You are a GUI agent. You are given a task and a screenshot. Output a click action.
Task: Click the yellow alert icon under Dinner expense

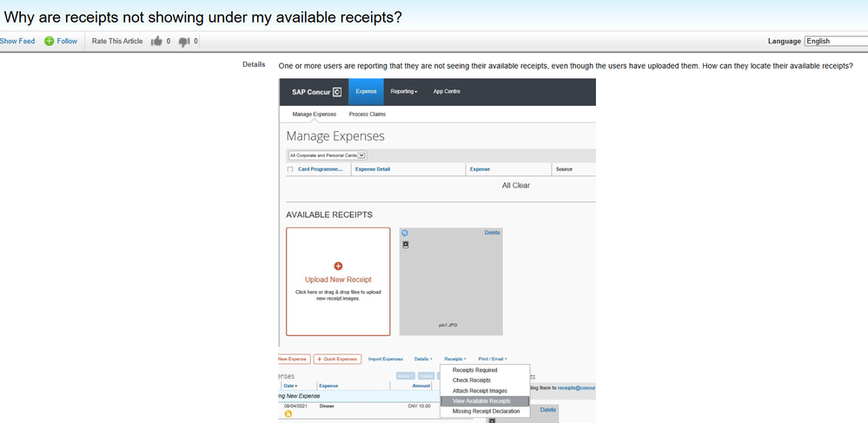[288, 413]
